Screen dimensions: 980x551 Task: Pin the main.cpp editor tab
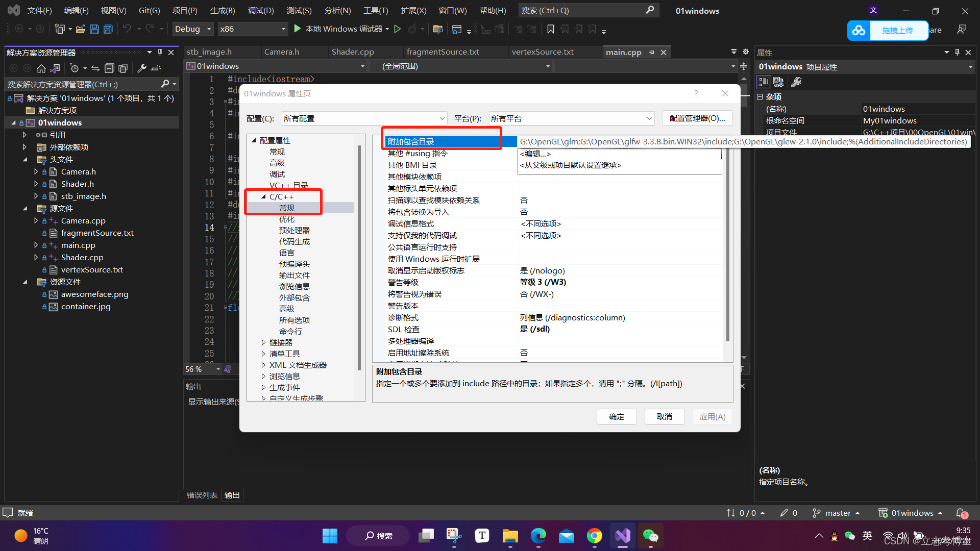652,52
